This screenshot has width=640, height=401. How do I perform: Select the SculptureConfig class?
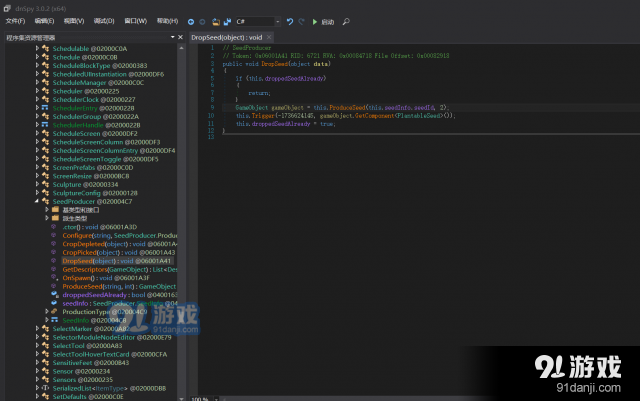point(95,193)
